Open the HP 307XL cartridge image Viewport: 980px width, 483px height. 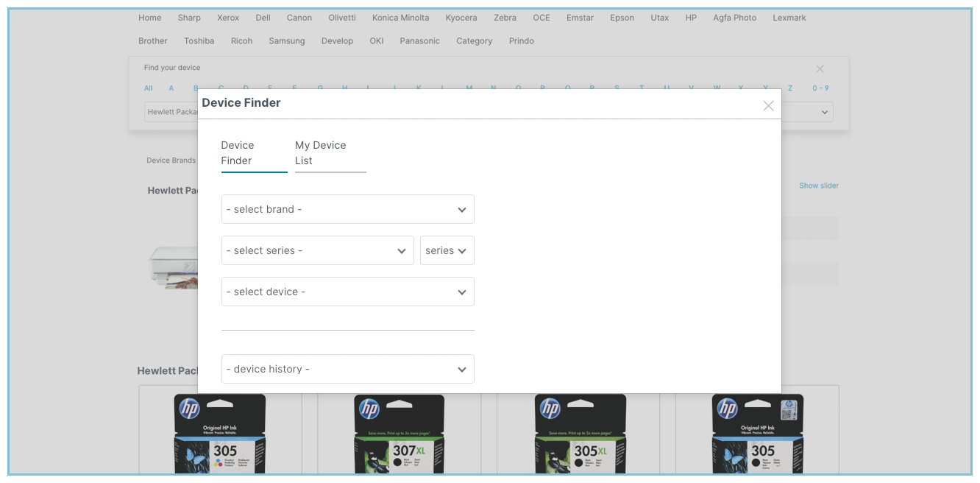(x=400, y=434)
